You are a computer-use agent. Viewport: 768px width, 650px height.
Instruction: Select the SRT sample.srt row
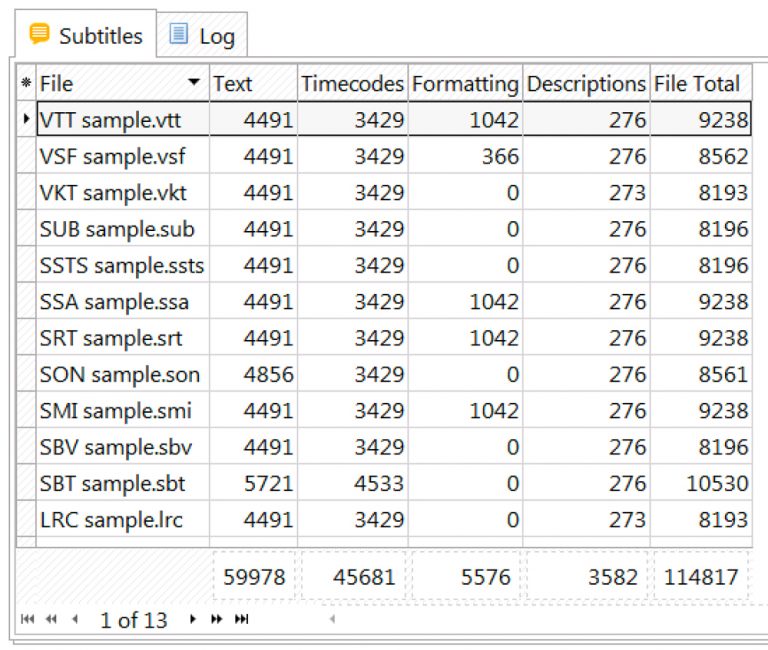111,338
